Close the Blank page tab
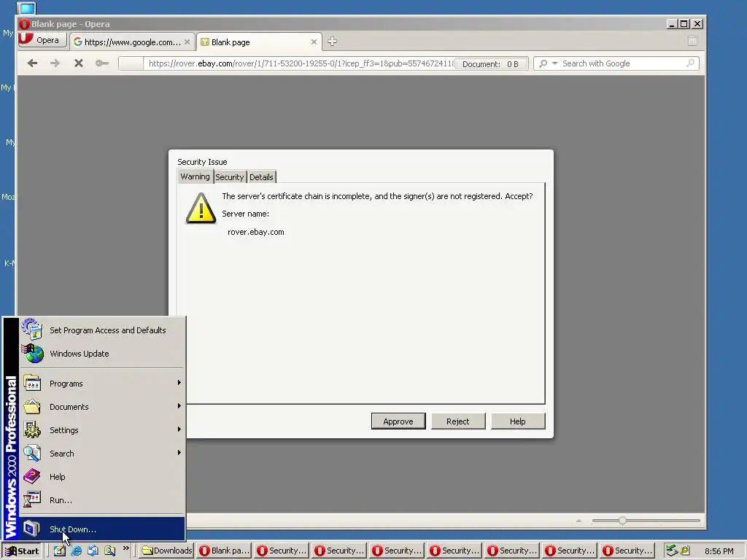 [x=314, y=42]
